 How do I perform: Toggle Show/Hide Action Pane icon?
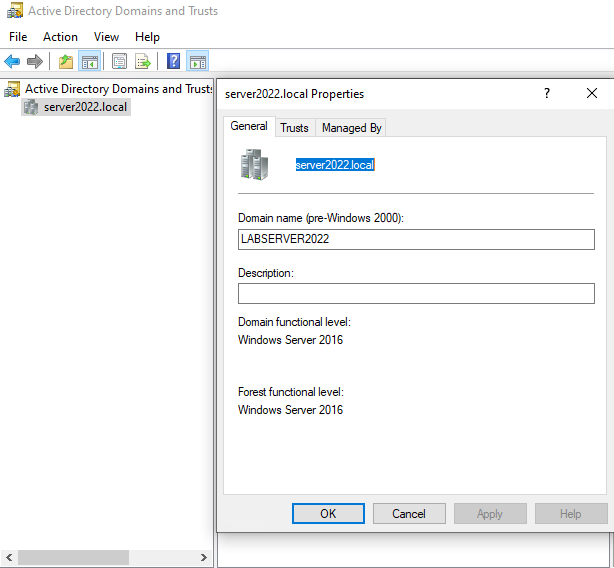coord(197,62)
